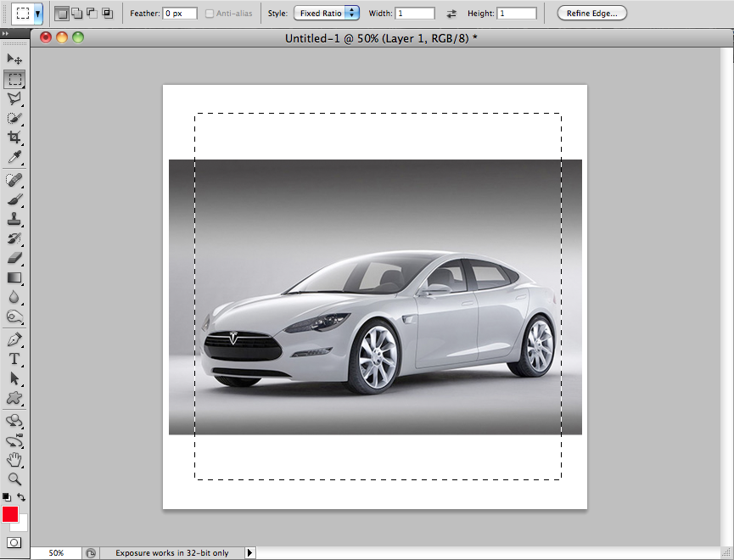Screen dimensions: 734x560
Task: Select the Rectangular Marquee tool in toolbox
Action: tap(14, 79)
